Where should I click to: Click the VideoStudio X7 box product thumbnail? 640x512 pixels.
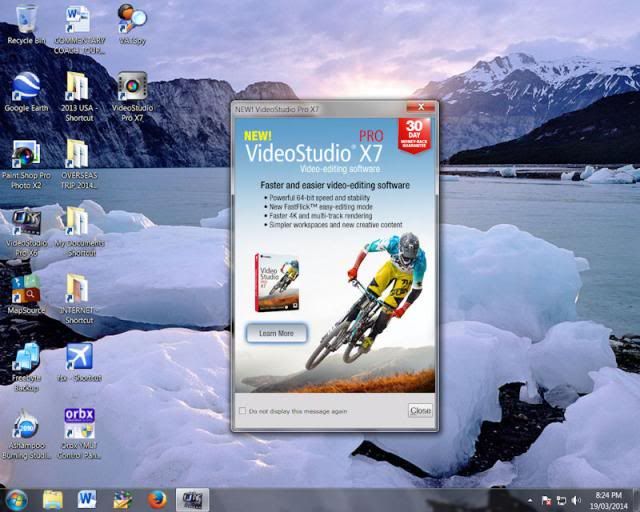point(277,283)
